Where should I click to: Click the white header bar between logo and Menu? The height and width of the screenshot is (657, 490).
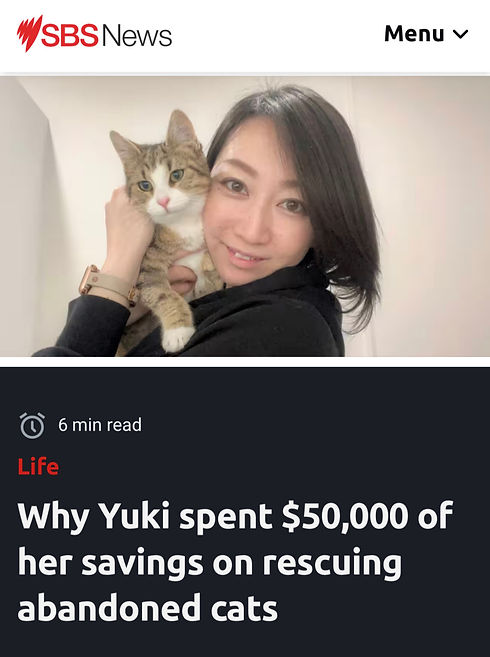(x=277, y=36)
